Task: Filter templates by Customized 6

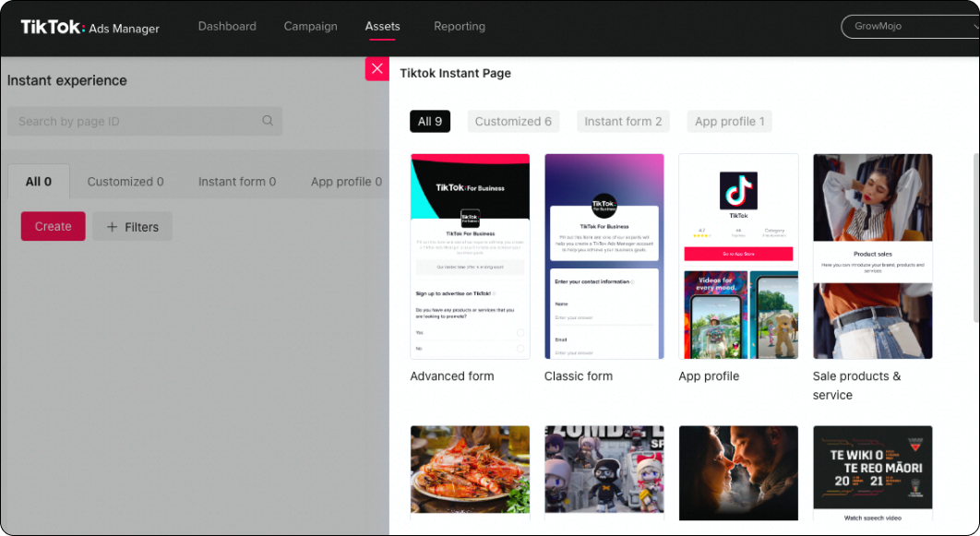Action: click(x=513, y=121)
